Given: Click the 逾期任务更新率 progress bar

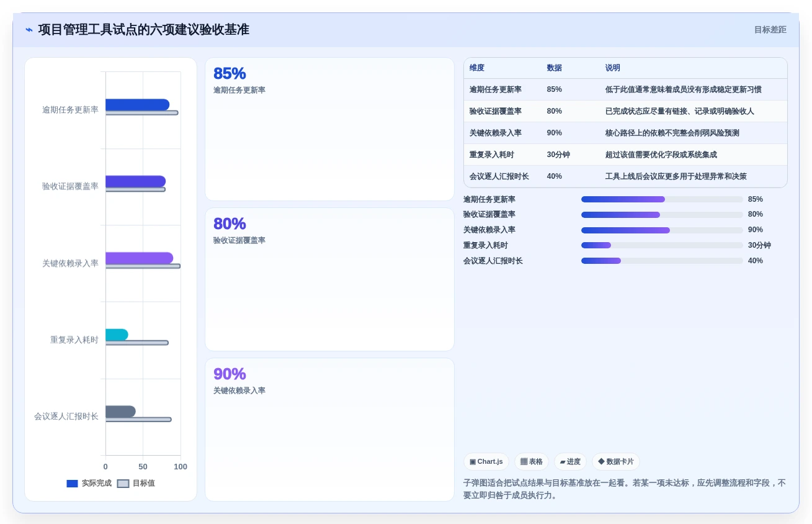Looking at the screenshot, I should click(662, 199).
